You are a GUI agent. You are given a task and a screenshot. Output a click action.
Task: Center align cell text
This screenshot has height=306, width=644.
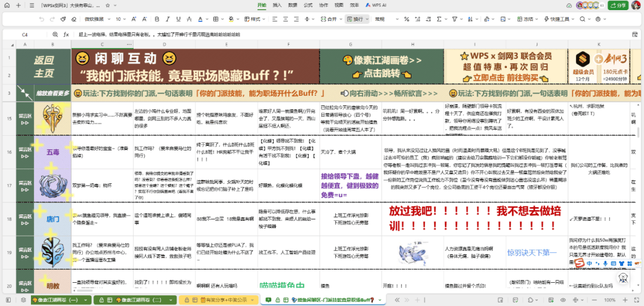[286, 19]
